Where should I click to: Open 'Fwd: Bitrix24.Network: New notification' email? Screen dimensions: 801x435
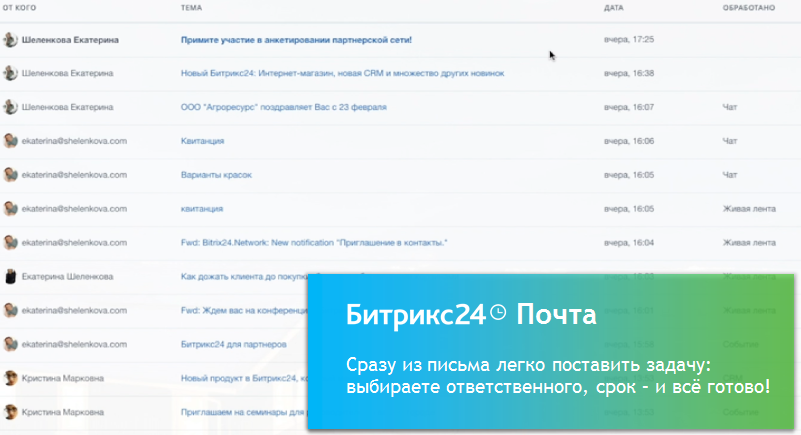tap(314, 243)
